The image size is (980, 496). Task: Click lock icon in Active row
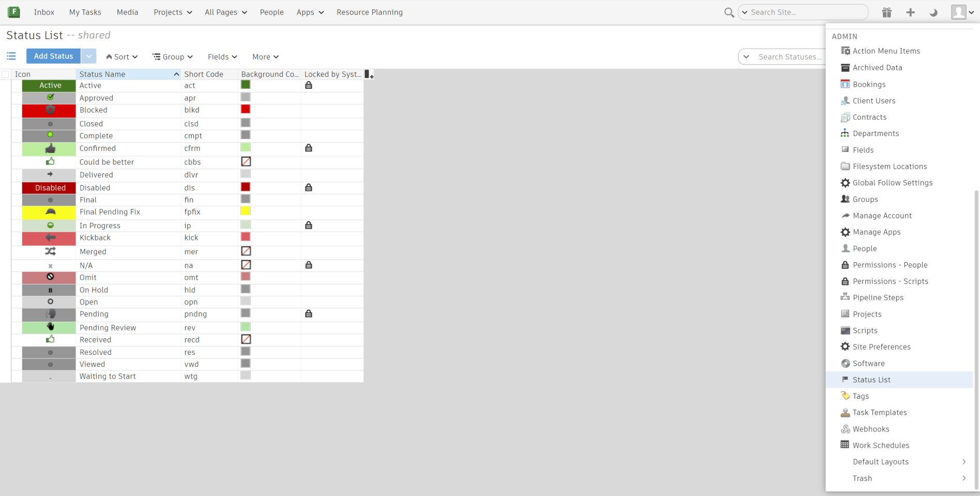click(309, 85)
